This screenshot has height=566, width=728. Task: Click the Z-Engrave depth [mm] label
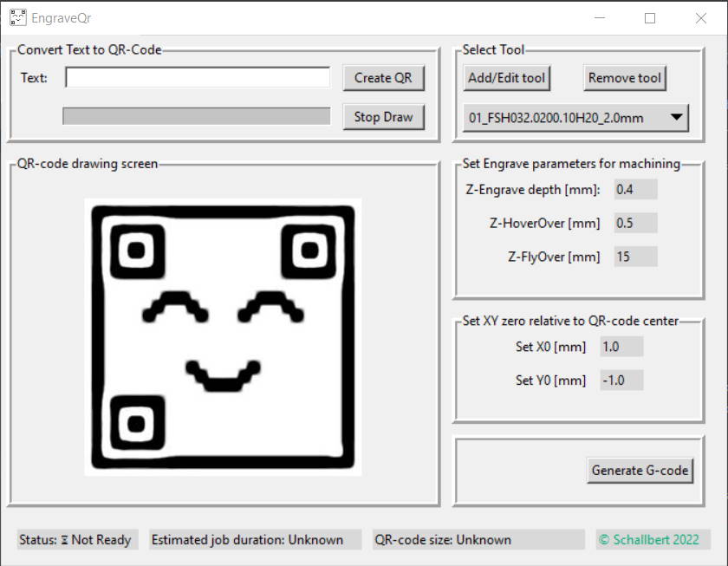(x=532, y=190)
